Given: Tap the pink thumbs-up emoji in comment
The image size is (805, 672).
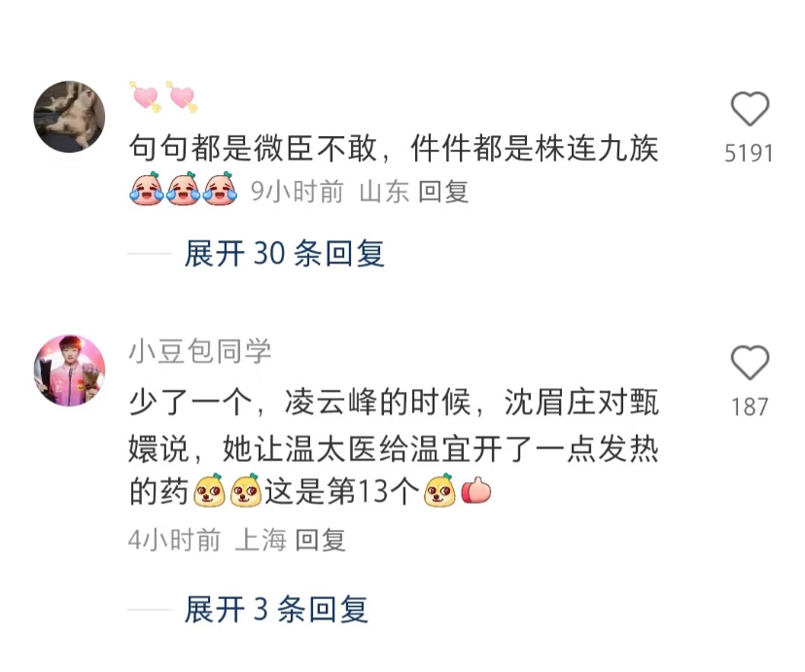Looking at the screenshot, I should pos(476,491).
